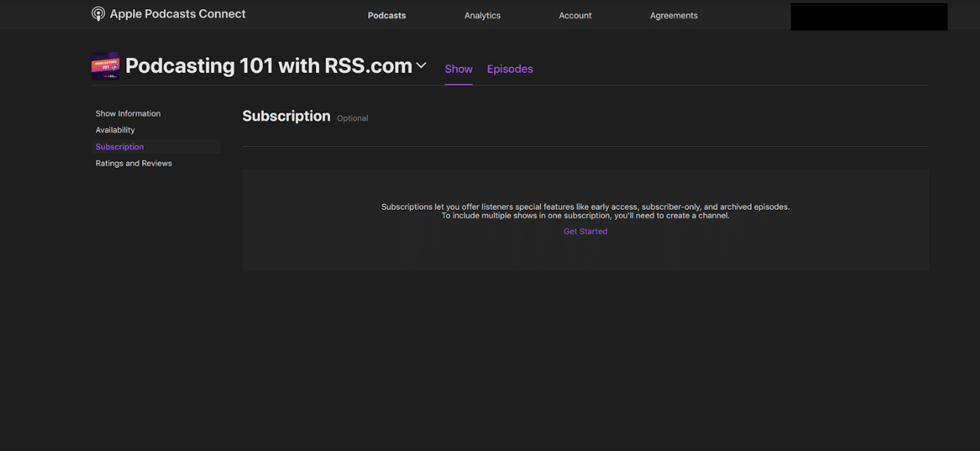Switch to the Show tab
This screenshot has width=980, height=451.
pos(459,69)
